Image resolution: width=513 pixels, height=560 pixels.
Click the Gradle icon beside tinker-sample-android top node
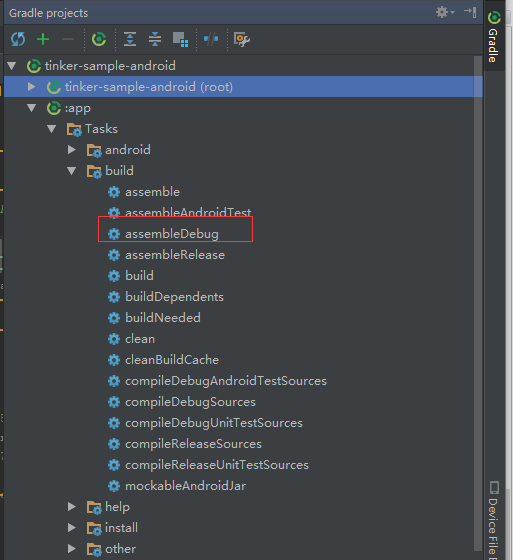[34, 66]
